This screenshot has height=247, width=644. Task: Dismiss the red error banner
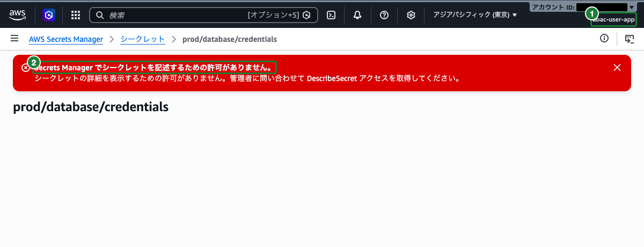point(617,67)
